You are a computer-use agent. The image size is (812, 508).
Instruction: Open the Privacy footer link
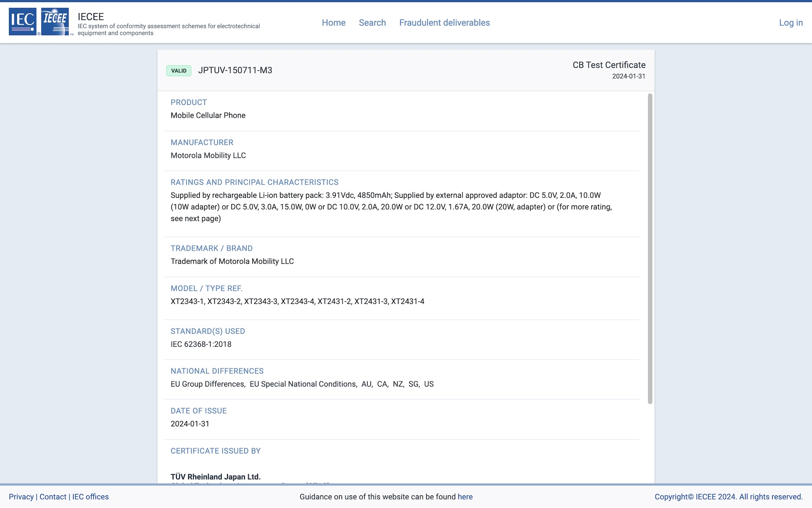[x=21, y=497]
